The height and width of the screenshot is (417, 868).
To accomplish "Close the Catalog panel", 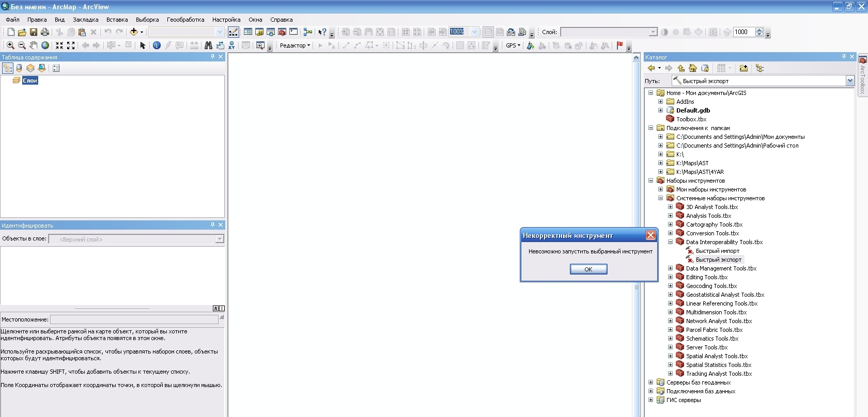I will tap(852, 57).
